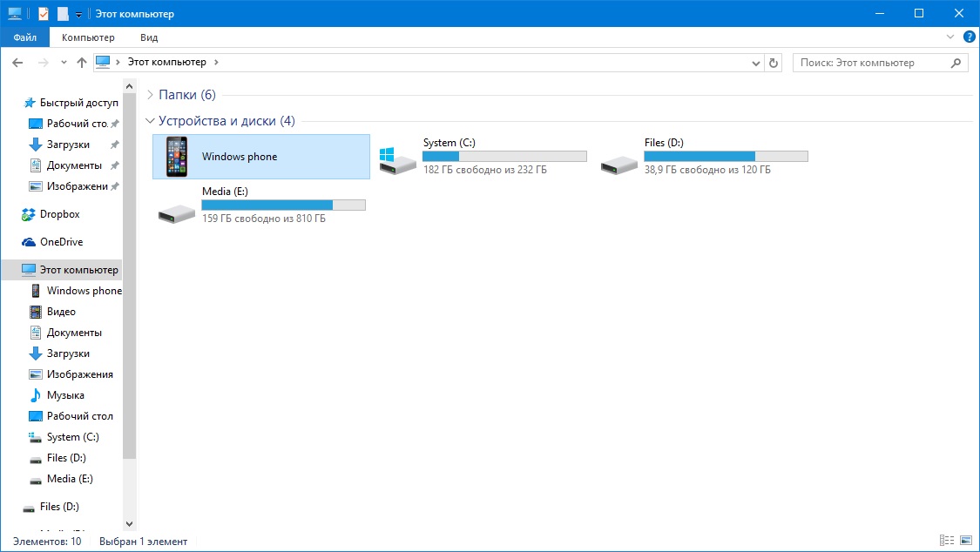
Task: Click the text 38,9 ГБ свободно из 120 ГБ
Action: point(707,170)
